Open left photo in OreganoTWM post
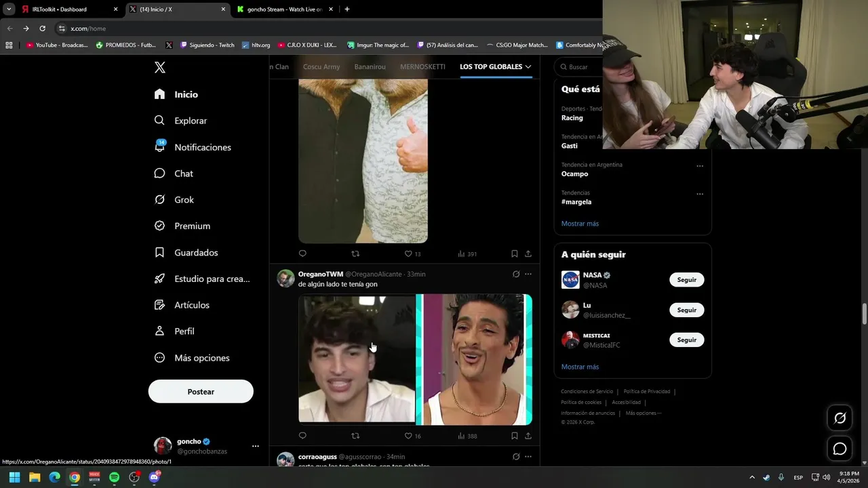Viewport: 868px width, 488px height. click(x=357, y=359)
